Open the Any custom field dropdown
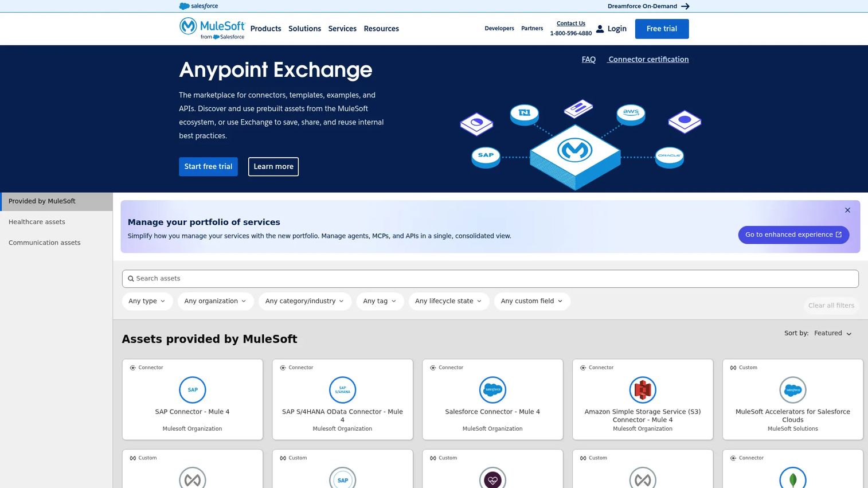 tap(532, 301)
